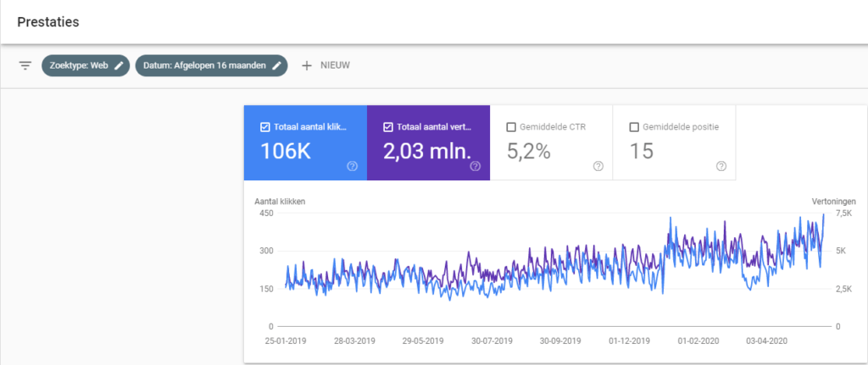868x365 pixels.
Task: Click pencil icon on Zoektype chip
Action: pyautogui.click(x=119, y=65)
